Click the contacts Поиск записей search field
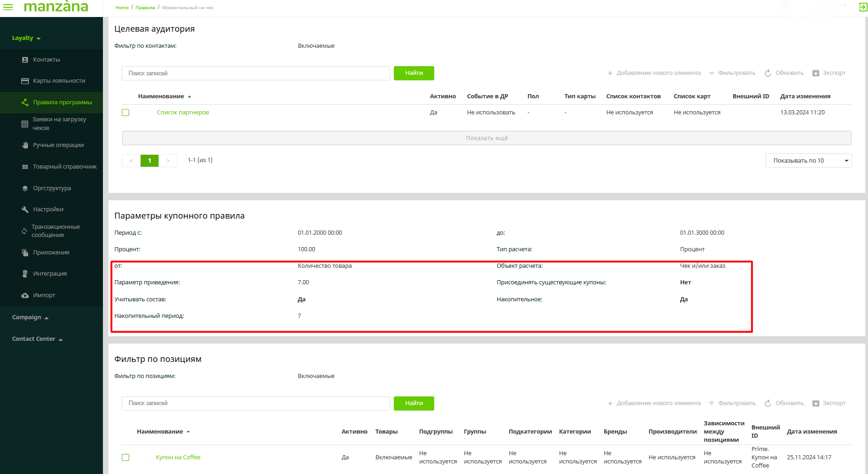Image resolution: width=868 pixels, height=474 pixels. [255, 73]
